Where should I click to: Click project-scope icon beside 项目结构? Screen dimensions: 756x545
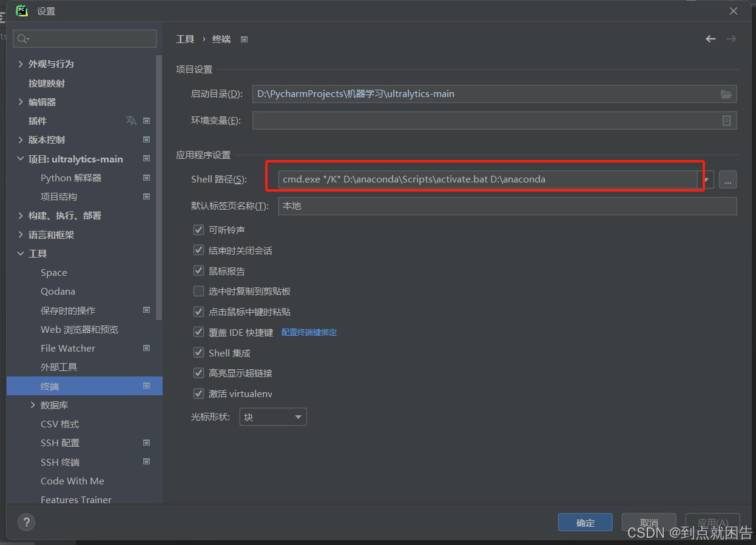146,196
